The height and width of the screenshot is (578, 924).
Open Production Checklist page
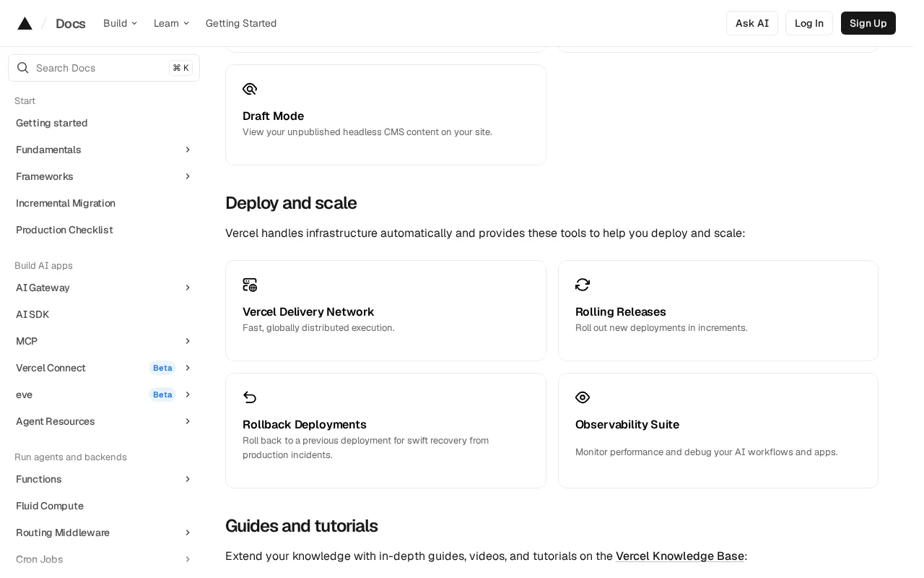64,230
